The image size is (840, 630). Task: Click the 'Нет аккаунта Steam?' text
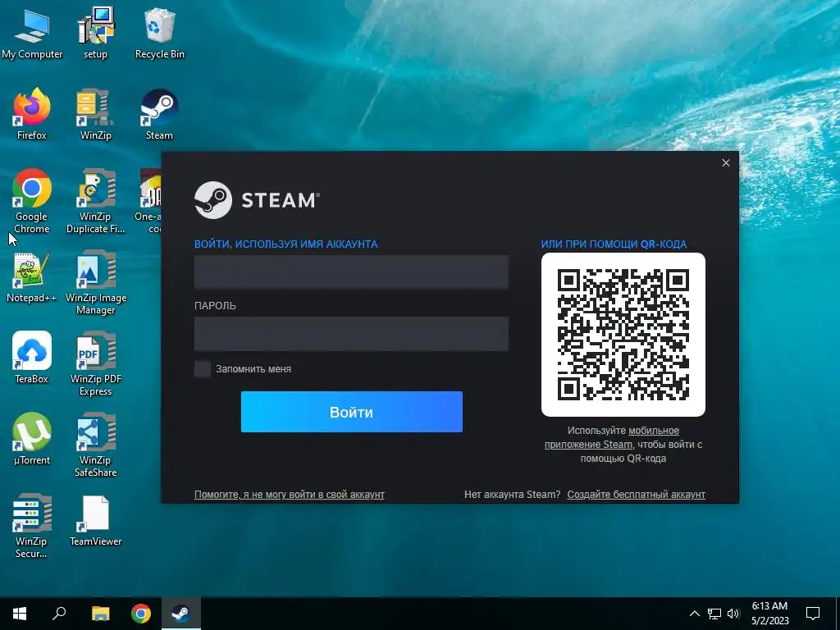tap(512, 495)
